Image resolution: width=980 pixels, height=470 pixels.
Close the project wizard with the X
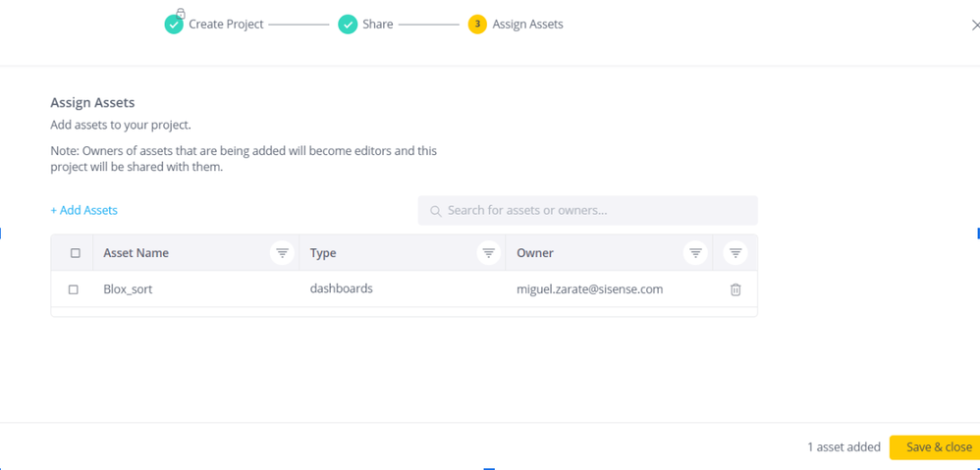[x=974, y=26]
